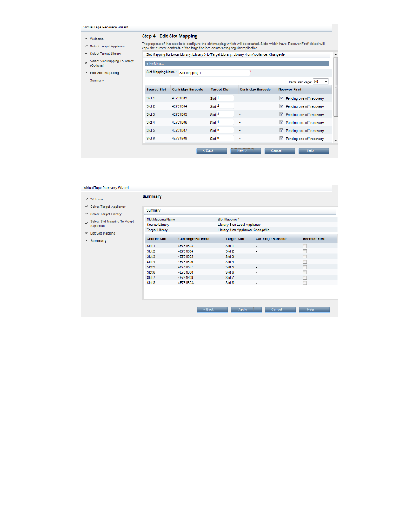This screenshot has width=400, height=532.
Task: Check Recover First for Slot 6 on Summary
Action: (x=305, y=272)
